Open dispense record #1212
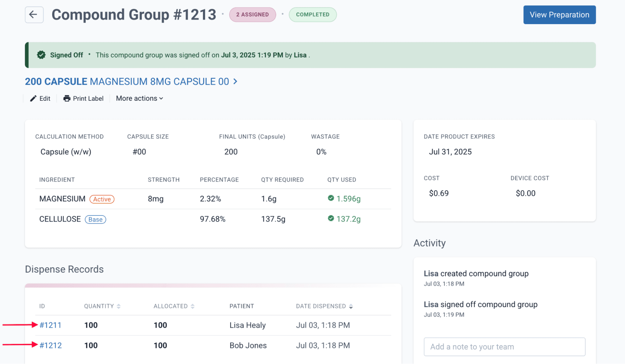625x364 pixels. tap(50, 346)
